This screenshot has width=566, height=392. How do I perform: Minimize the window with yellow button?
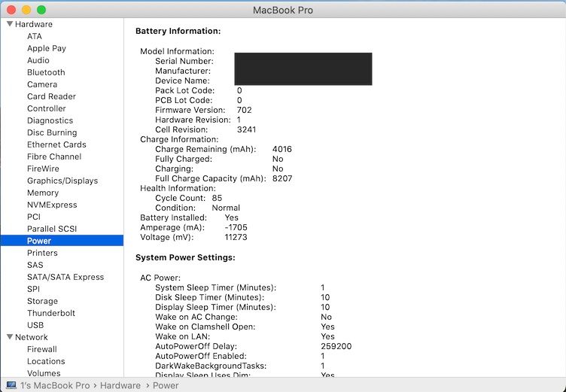tap(26, 10)
